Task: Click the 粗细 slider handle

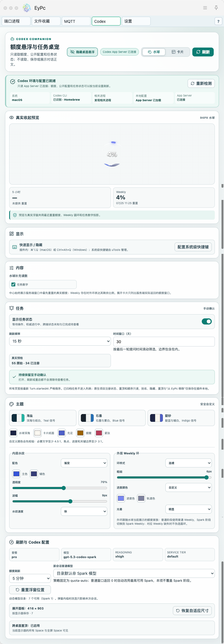Action: click(206, 477)
